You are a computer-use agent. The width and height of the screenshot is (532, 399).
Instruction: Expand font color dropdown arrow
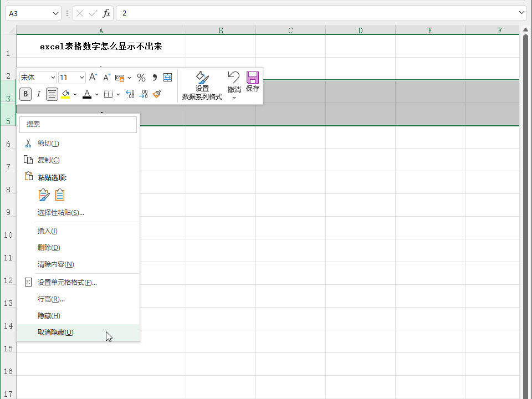tap(96, 94)
